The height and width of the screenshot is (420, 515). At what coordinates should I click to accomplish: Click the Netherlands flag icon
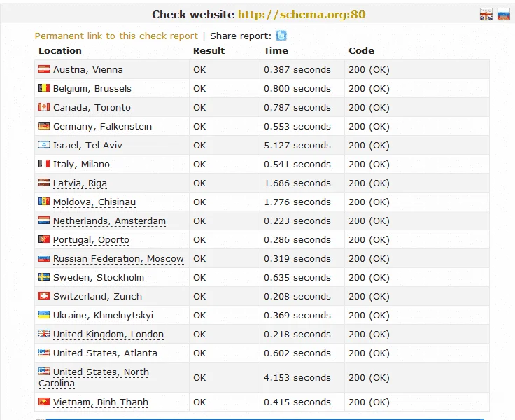pyautogui.click(x=44, y=220)
